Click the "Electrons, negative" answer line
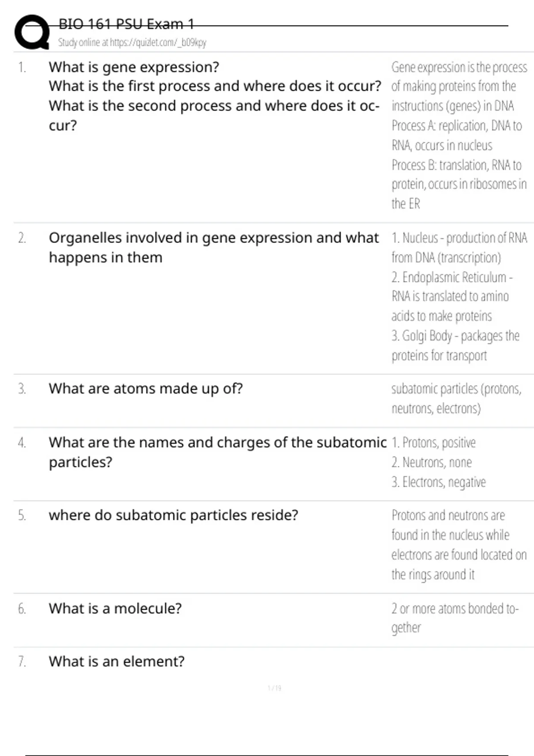534x756 pixels. (439, 482)
